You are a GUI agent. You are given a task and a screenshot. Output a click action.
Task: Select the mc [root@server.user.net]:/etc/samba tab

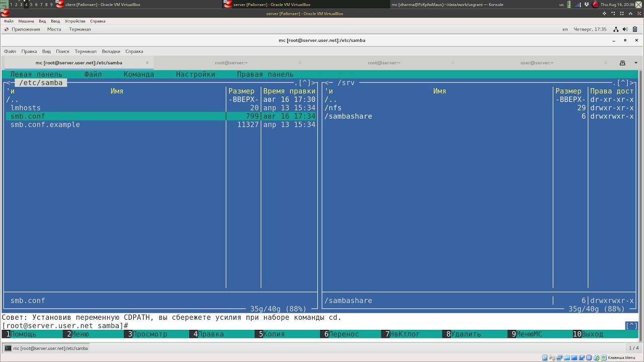(x=78, y=63)
